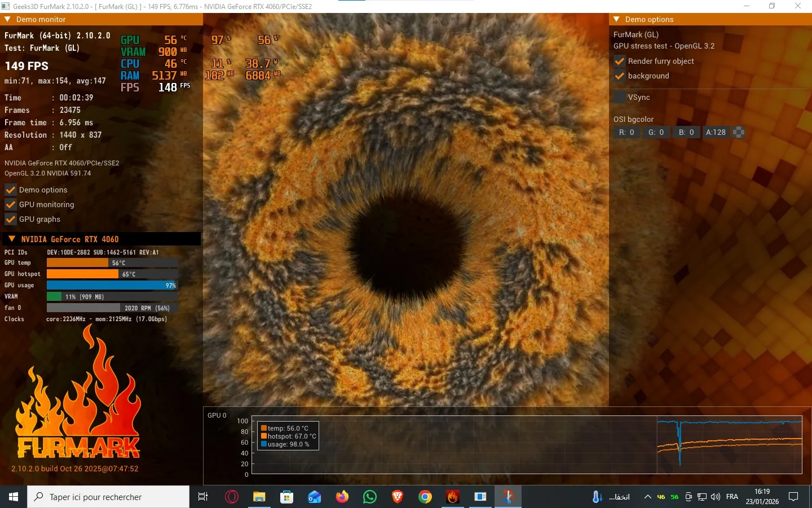812x508 pixels.
Task: Launch Brave browser from the taskbar
Action: click(x=397, y=497)
